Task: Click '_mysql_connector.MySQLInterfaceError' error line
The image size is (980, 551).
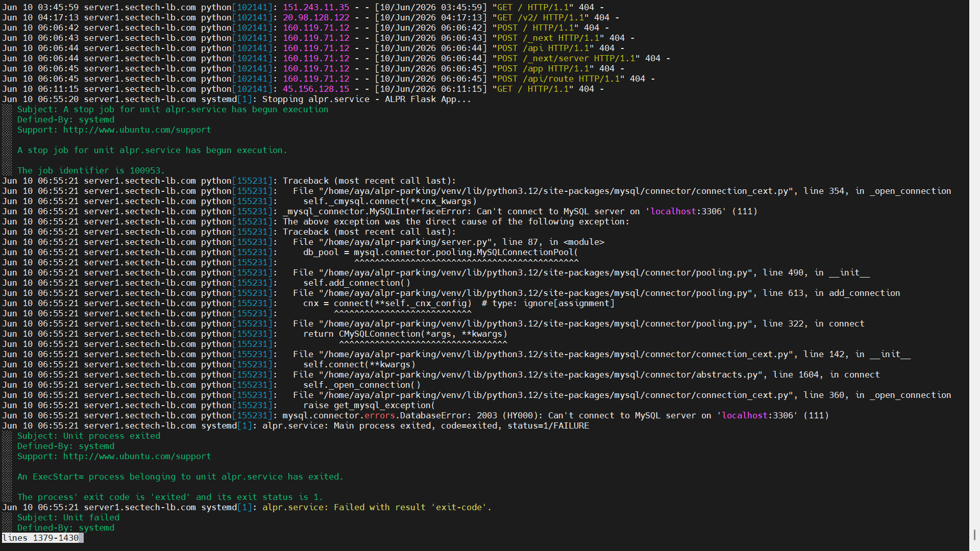Action: click(520, 211)
